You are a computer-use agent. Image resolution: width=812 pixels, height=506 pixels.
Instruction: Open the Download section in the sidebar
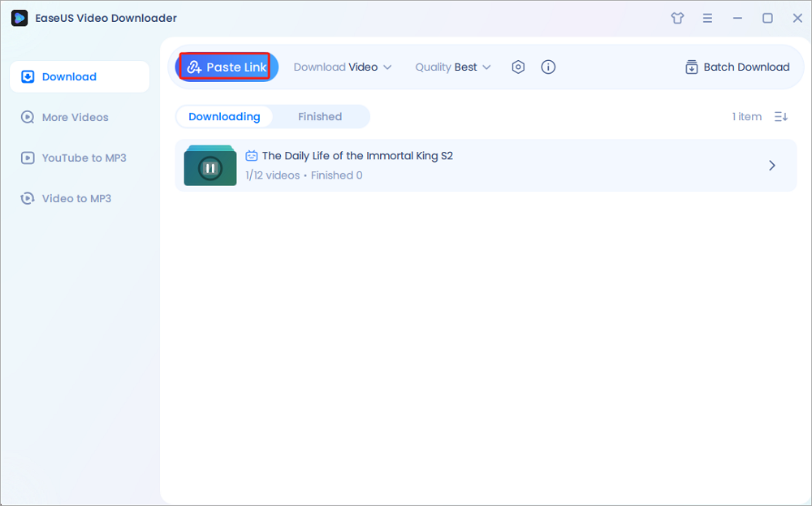80,76
